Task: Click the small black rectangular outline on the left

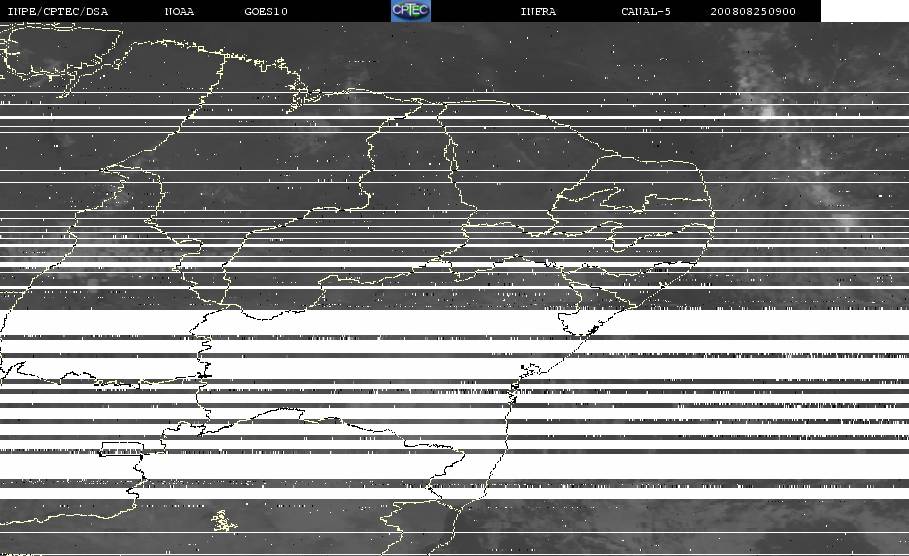Action: coord(121,449)
